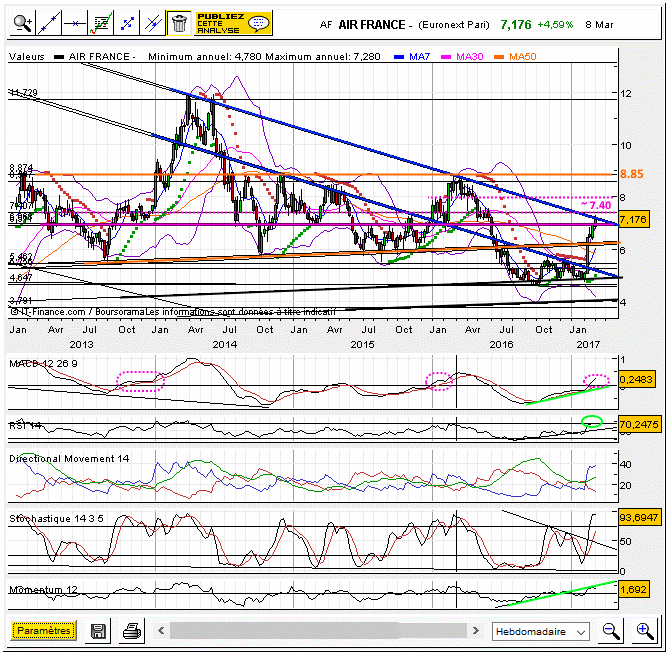Print the chart with printer icon
Viewport: 666px width, 654px height.
[x=133, y=631]
